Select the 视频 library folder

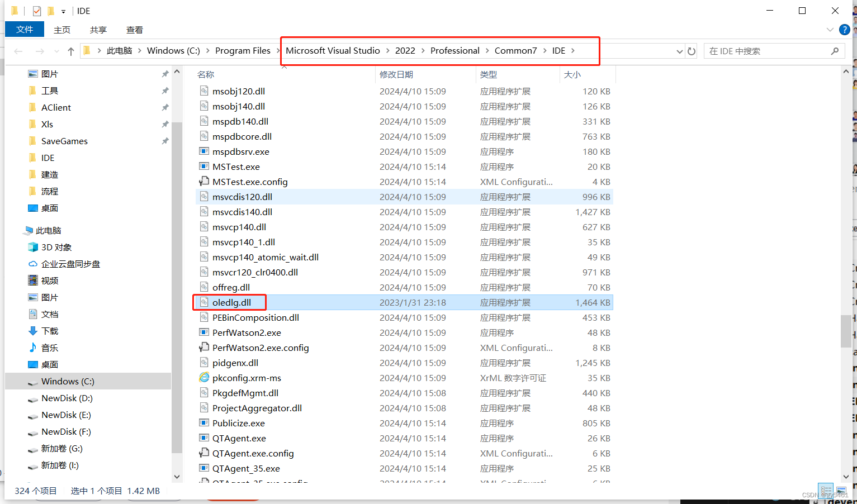[x=49, y=280]
